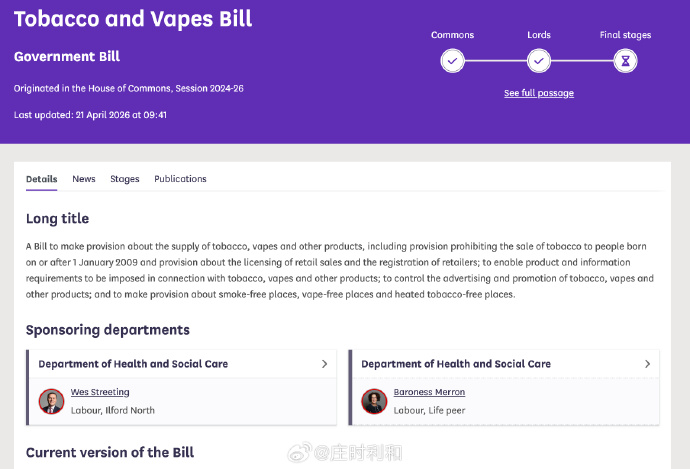This screenshot has width=690, height=469.
Task: Expand the right Department of Health card chevron
Action: point(647,364)
